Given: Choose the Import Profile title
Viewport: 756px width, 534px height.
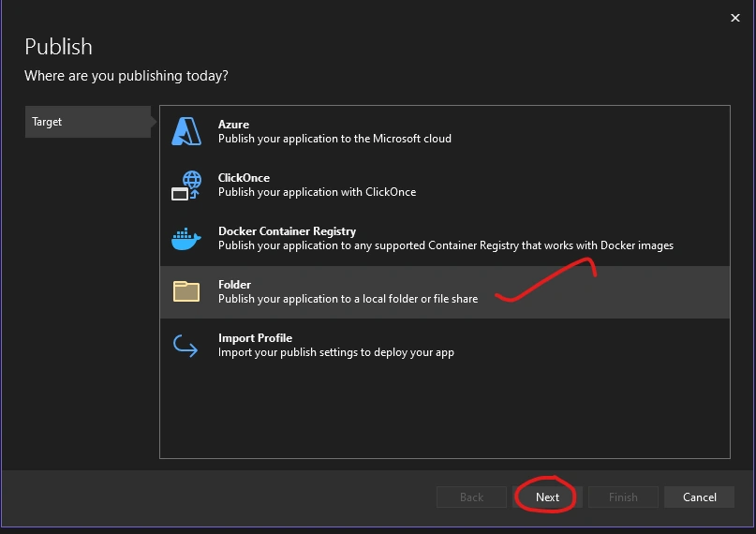Looking at the screenshot, I should pyautogui.click(x=256, y=338).
